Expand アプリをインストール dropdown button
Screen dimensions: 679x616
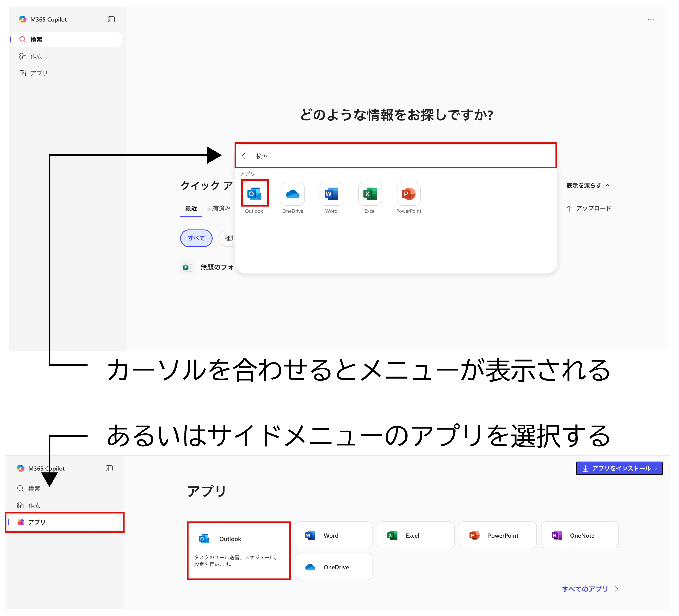point(619,468)
